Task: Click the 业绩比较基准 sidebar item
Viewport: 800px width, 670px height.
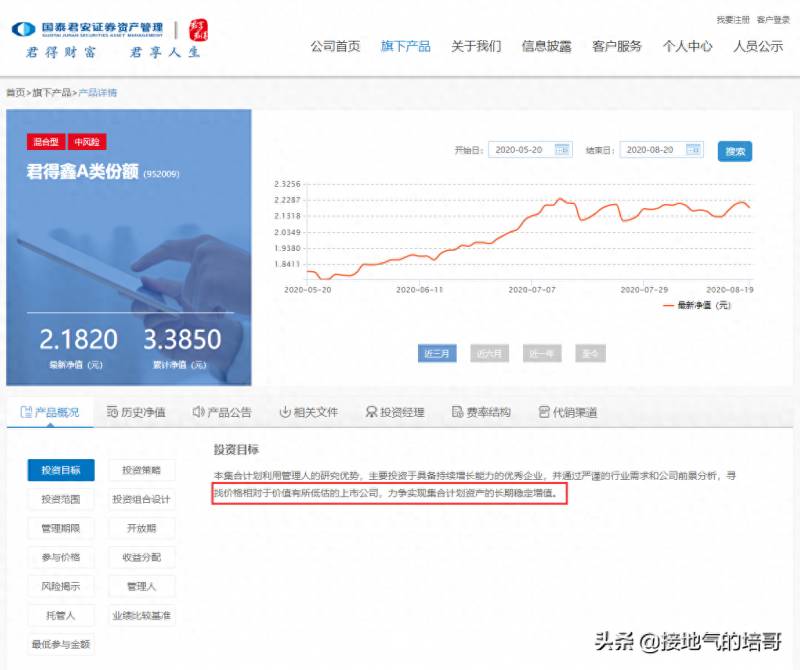Action: (141, 615)
